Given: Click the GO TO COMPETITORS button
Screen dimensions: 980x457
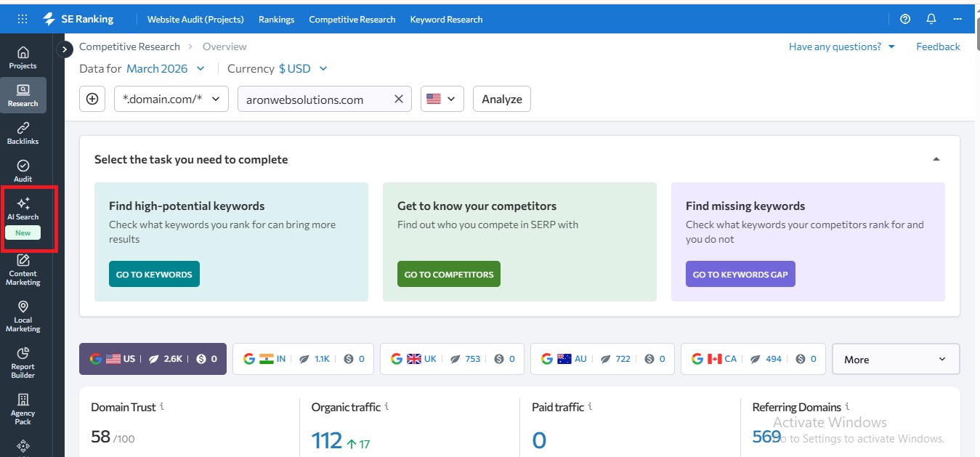Looking at the screenshot, I should 448,274.
